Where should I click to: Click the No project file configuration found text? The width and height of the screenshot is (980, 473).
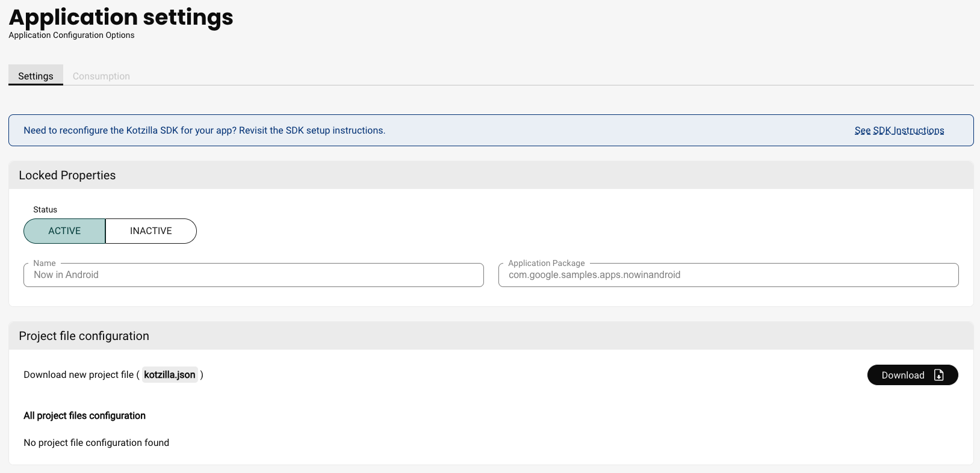pos(96,443)
